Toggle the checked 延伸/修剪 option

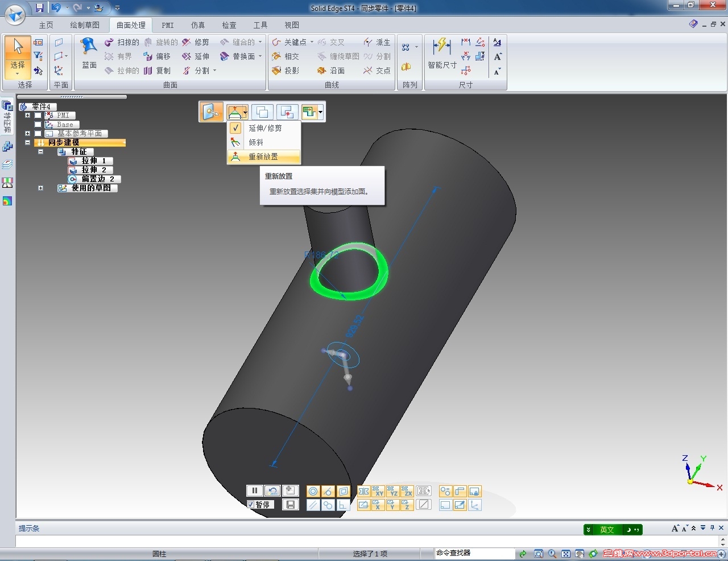point(263,128)
